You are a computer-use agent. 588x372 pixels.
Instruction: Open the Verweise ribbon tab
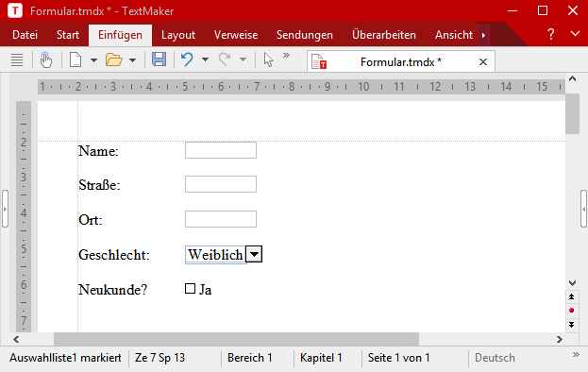pyautogui.click(x=236, y=35)
